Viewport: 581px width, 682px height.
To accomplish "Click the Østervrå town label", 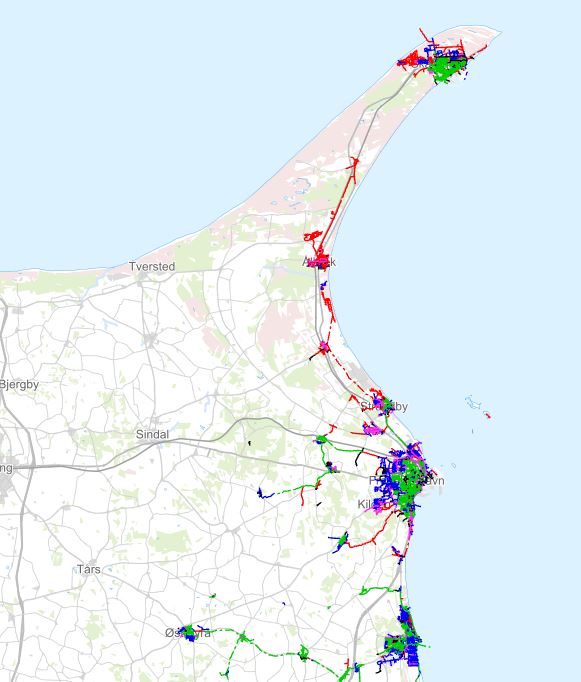I will pyautogui.click(x=188, y=633).
